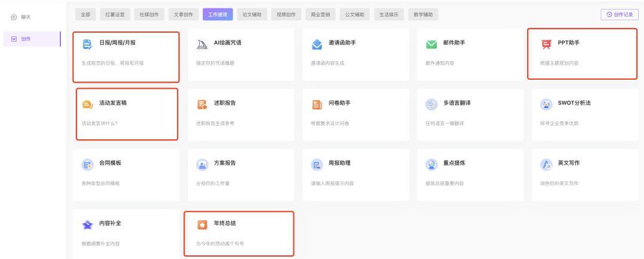
Task: Click the 周报助理 round icon
Action: [317, 165]
